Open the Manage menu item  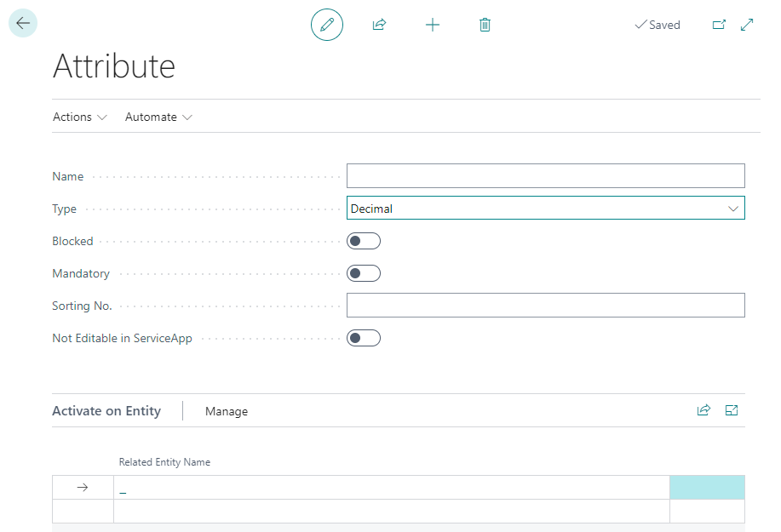[227, 411]
